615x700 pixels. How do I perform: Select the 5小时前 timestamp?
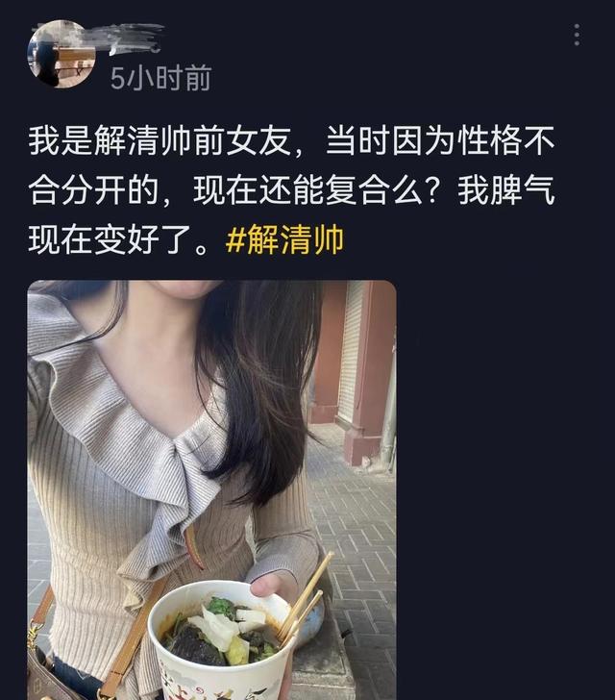click(160, 79)
